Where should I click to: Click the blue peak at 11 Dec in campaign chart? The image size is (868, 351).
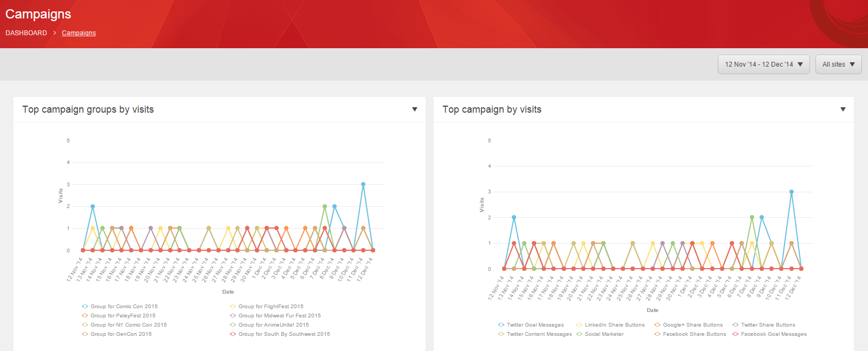coord(792,192)
